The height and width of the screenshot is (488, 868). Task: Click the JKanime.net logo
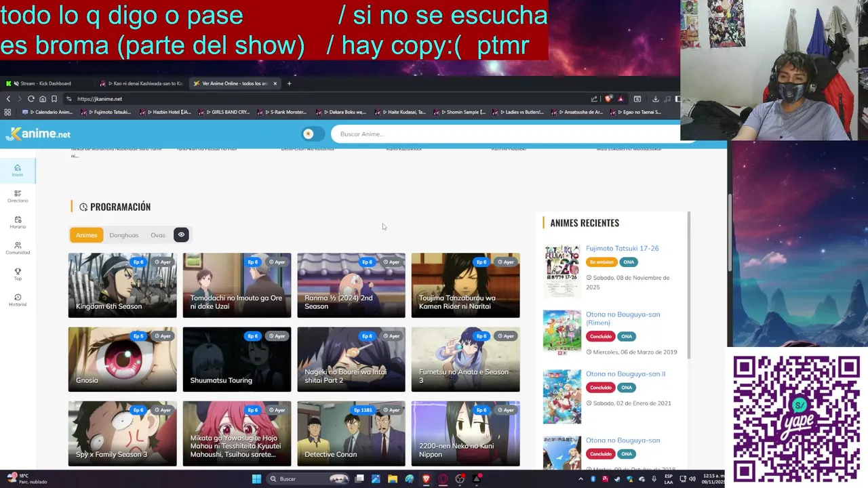[x=37, y=134]
